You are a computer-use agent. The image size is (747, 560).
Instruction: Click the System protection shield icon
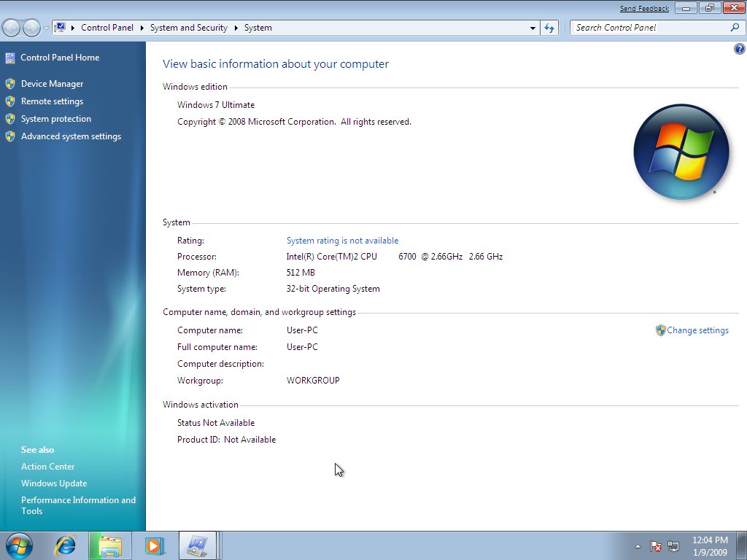click(10, 118)
